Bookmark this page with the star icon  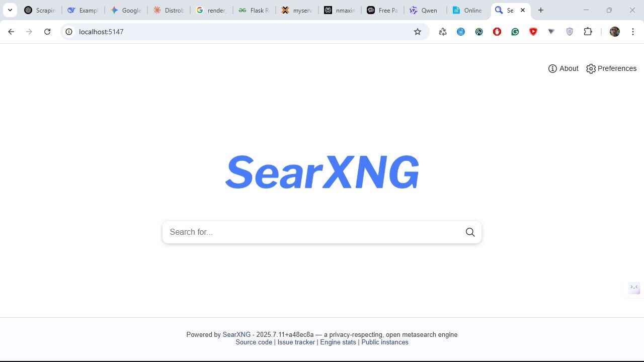[418, 32]
